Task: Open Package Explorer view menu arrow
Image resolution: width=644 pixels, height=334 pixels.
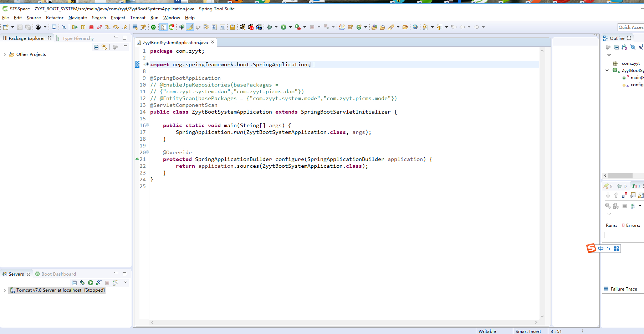Action: tap(126, 46)
